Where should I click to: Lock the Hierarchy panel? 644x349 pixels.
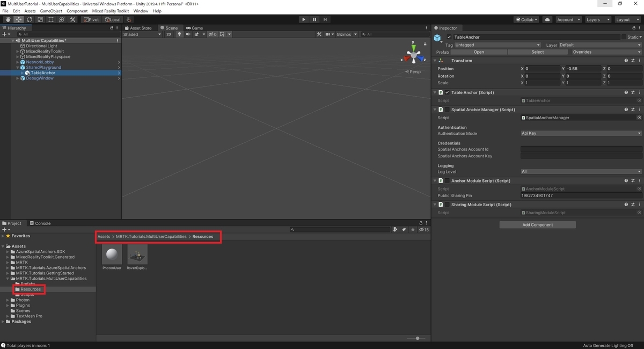112,28
